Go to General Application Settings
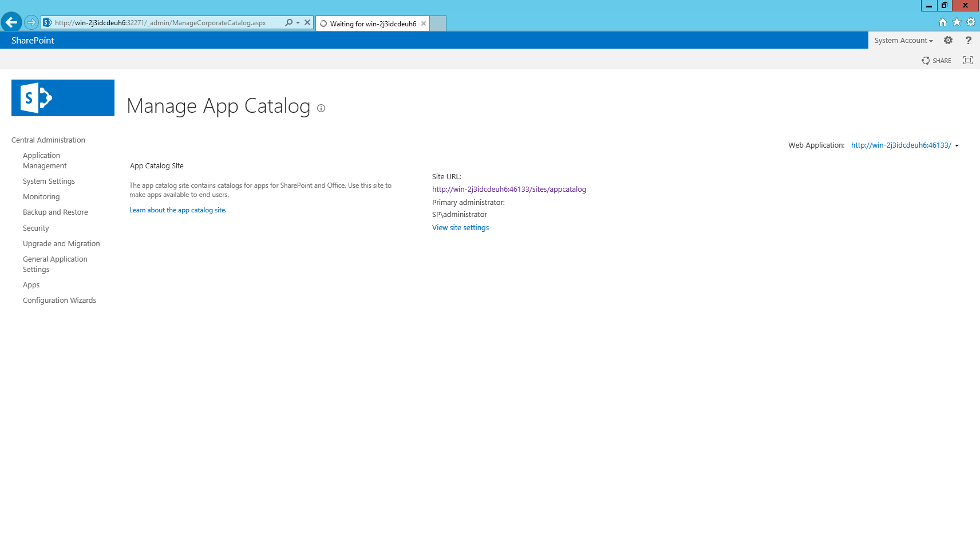Image resolution: width=980 pixels, height=545 pixels. tap(55, 264)
